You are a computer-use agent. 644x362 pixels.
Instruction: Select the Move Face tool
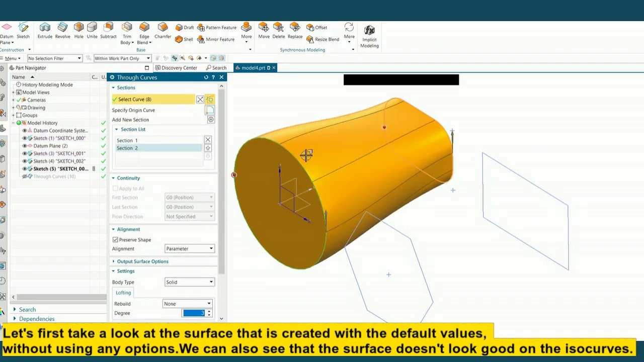coord(264,31)
